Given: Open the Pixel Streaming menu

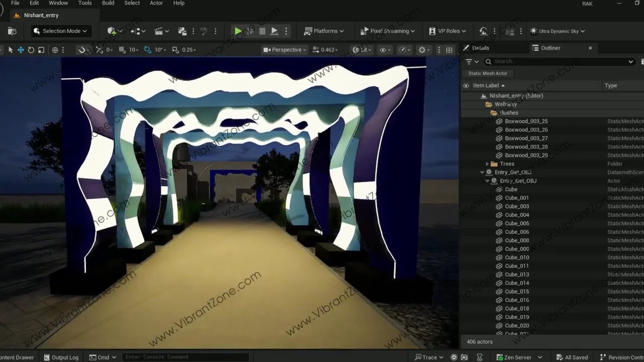Looking at the screenshot, I should (387, 31).
